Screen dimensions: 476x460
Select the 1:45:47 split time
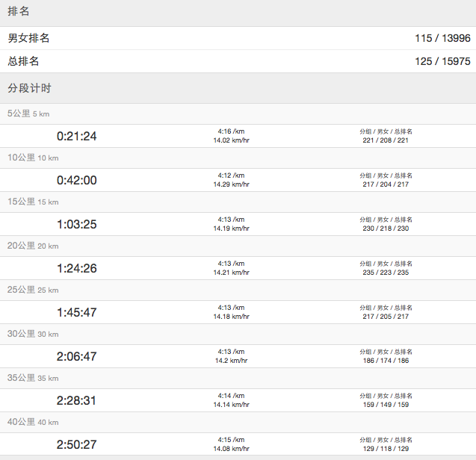(76, 312)
